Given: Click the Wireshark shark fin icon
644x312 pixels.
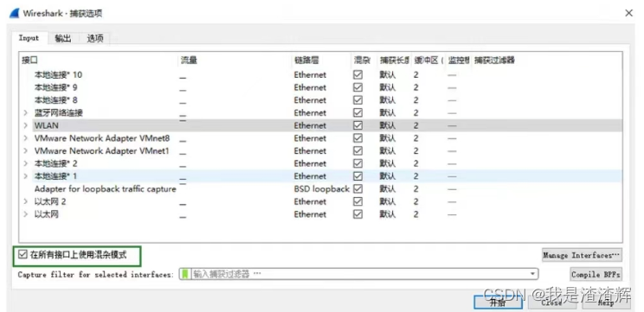Looking at the screenshot, I should [15, 13].
